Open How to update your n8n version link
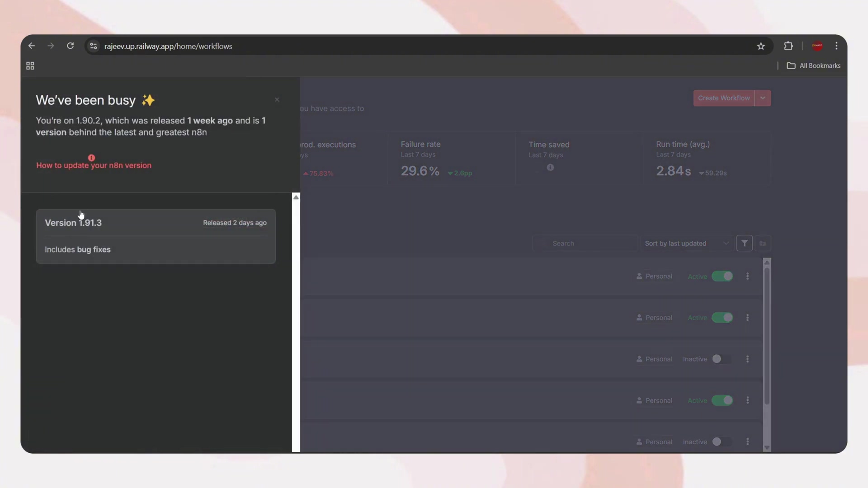This screenshot has width=868, height=488. click(x=94, y=165)
